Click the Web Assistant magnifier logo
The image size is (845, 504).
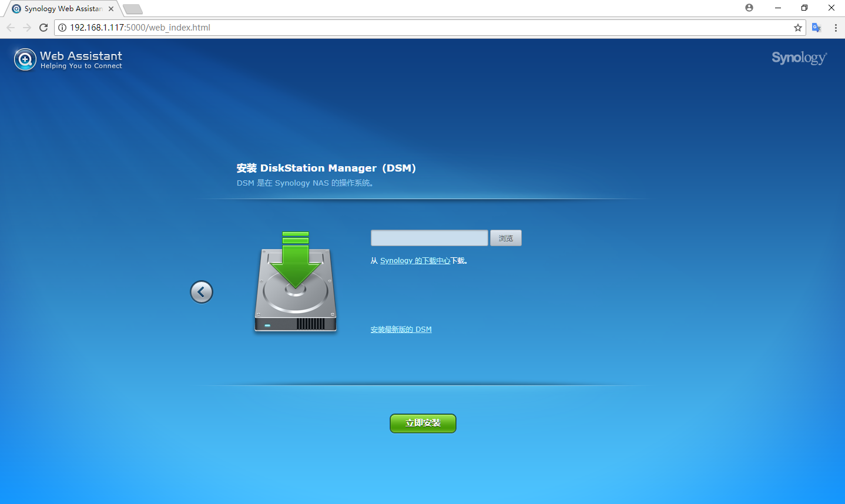coord(25,59)
